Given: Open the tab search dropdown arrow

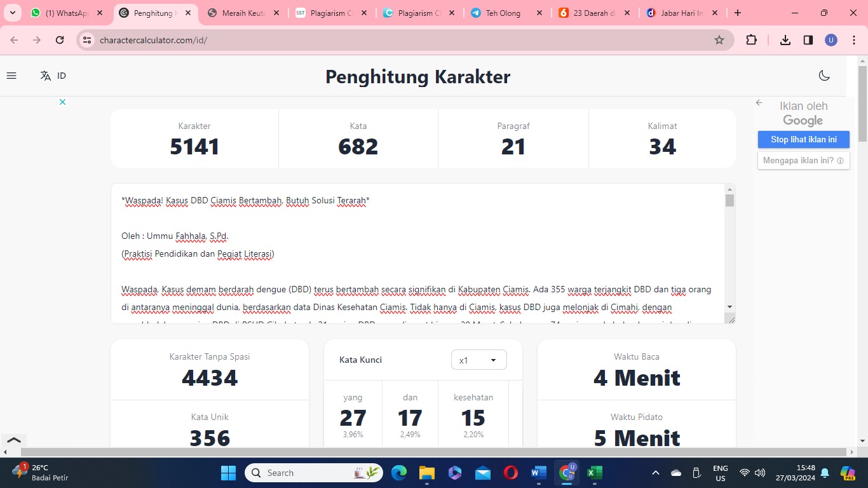Looking at the screenshot, I should point(12,13).
